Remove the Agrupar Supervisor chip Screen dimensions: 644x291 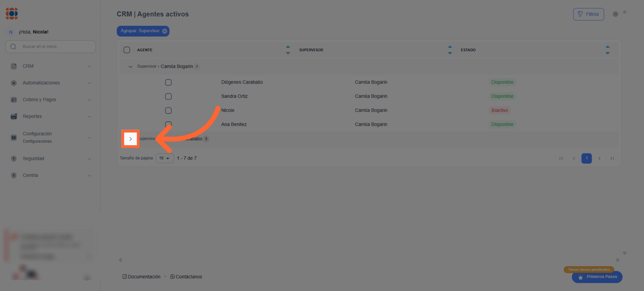164,31
